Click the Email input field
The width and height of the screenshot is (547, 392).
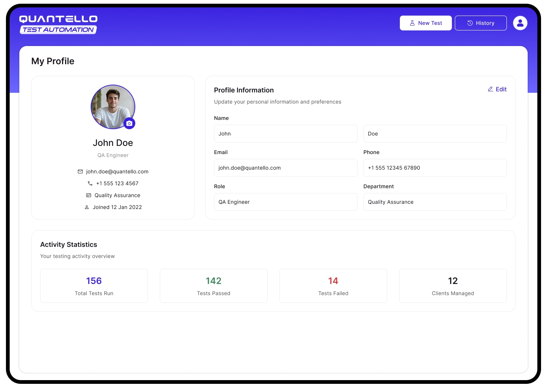click(x=286, y=168)
